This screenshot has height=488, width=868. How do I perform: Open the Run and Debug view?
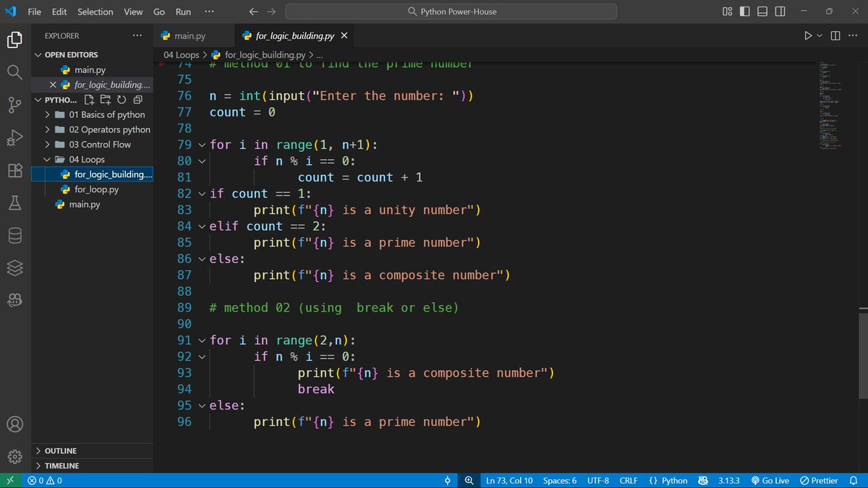pos(14,137)
